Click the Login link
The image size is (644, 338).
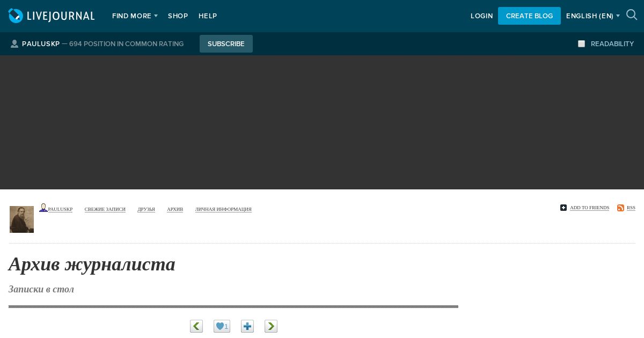[x=481, y=16]
